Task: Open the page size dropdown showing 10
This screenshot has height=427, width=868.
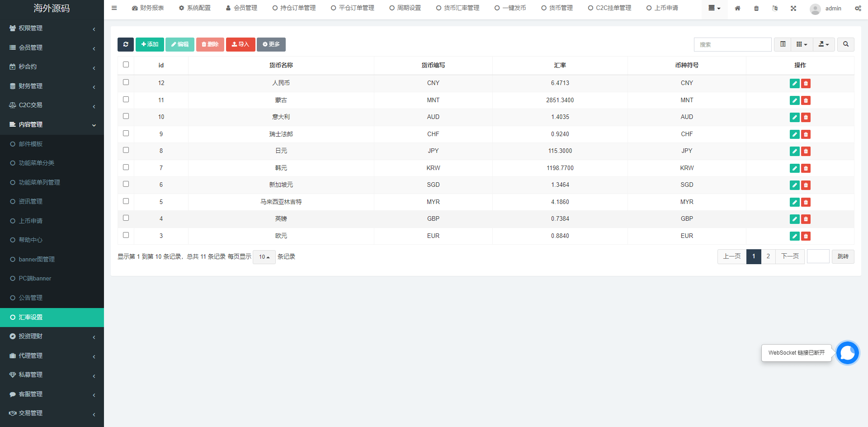Action: (264, 257)
